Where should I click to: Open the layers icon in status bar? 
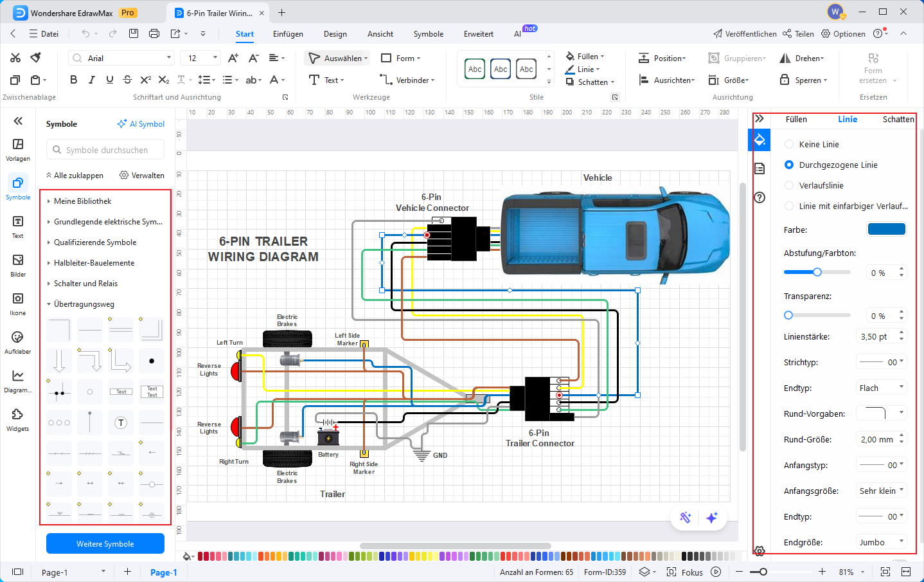point(644,572)
